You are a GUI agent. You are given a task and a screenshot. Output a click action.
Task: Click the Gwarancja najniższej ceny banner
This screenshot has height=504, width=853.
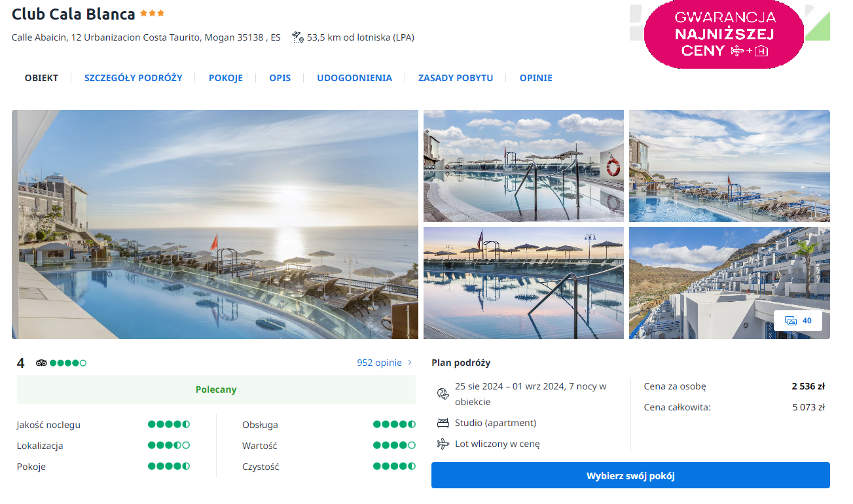[725, 34]
